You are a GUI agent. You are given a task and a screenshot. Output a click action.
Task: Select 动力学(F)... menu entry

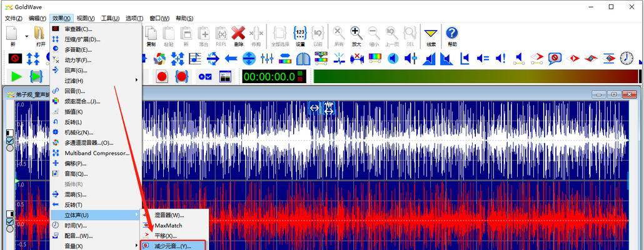(x=96, y=61)
